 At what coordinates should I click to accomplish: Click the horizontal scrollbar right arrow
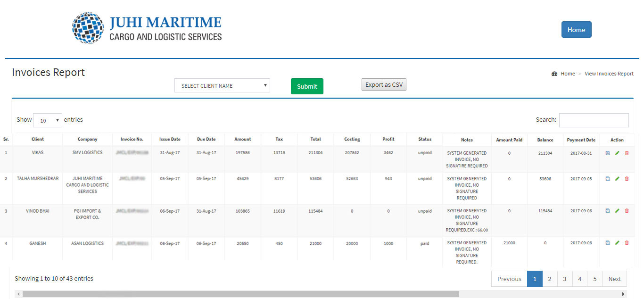tap(624, 294)
